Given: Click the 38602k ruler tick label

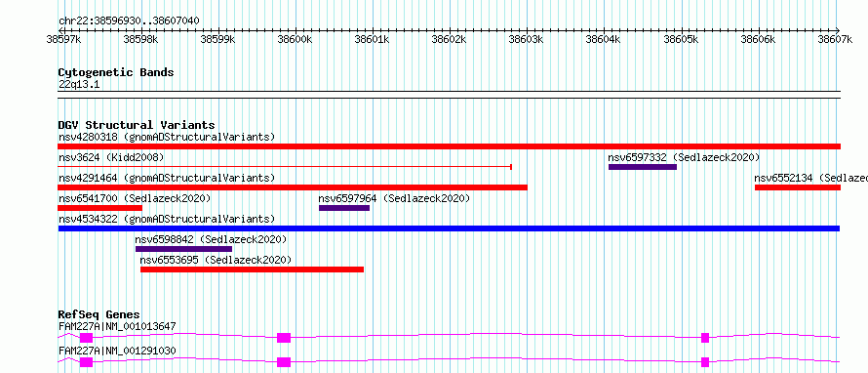Looking at the screenshot, I should [x=450, y=39].
